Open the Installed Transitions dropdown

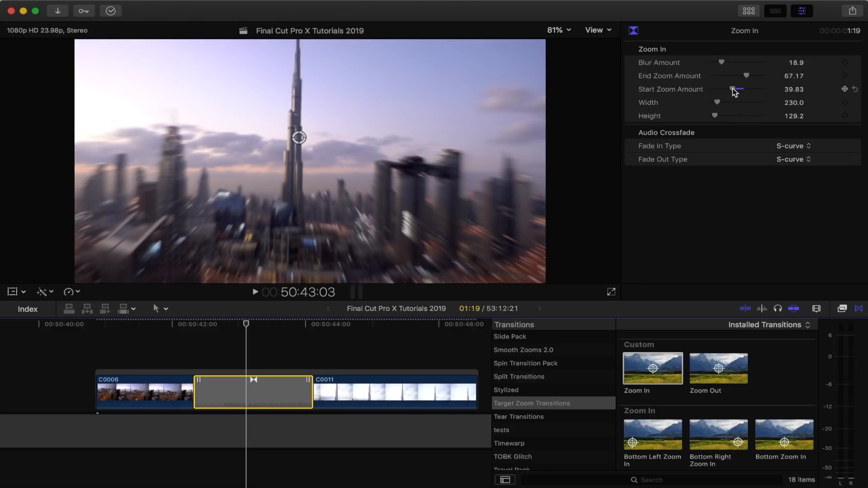769,324
